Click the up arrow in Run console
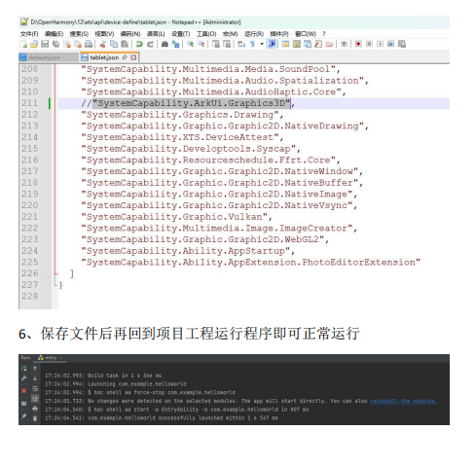The height and width of the screenshot is (467, 476). click(x=35, y=369)
